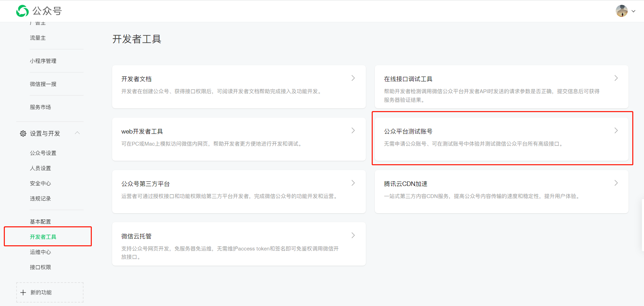644x306 pixels.
Task: Collapse the 设置与开发 section chevron
Action: (x=77, y=133)
